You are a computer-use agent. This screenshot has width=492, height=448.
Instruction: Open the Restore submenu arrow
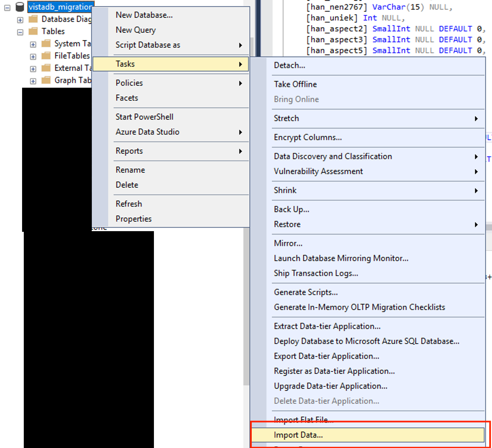click(477, 224)
